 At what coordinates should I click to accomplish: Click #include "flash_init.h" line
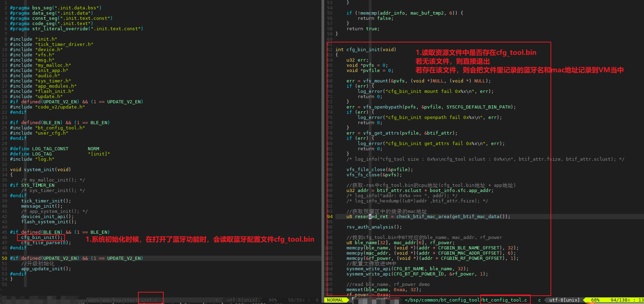pyautogui.click(x=42, y=91)
